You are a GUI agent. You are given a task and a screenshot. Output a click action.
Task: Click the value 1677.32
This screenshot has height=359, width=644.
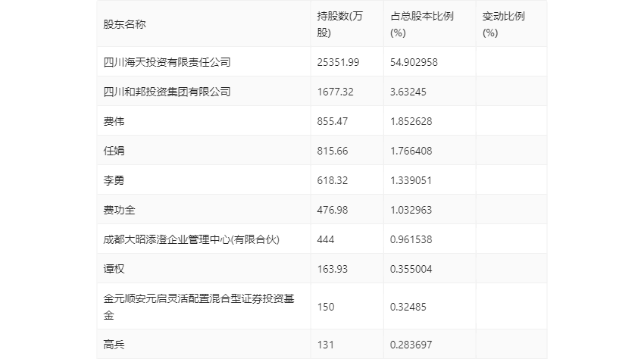(335, 92)
